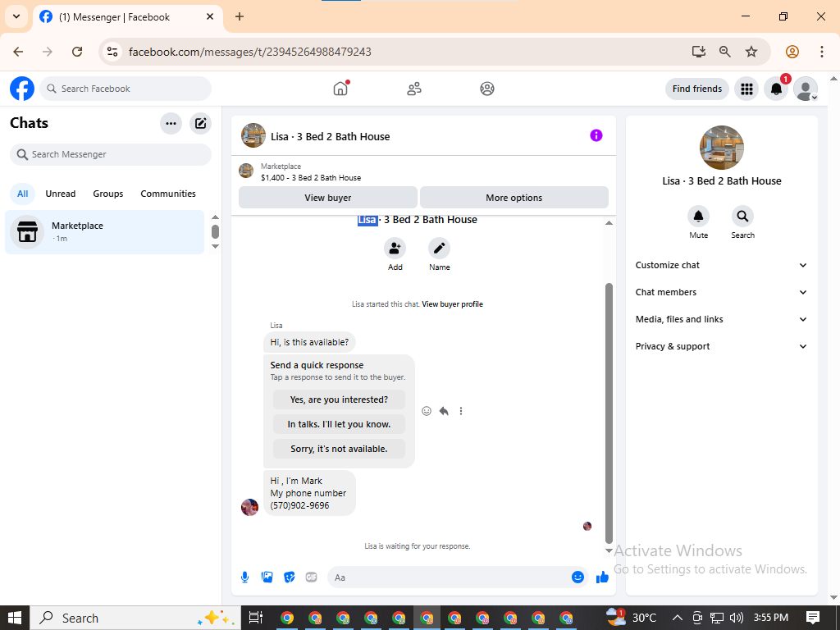Reply to the quick response message
The height and width of the screenshot is (630, 840).
click(444, 411)
